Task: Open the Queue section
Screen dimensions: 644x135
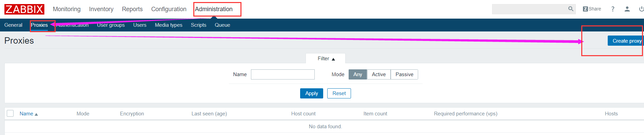Action: pos(222,25)
